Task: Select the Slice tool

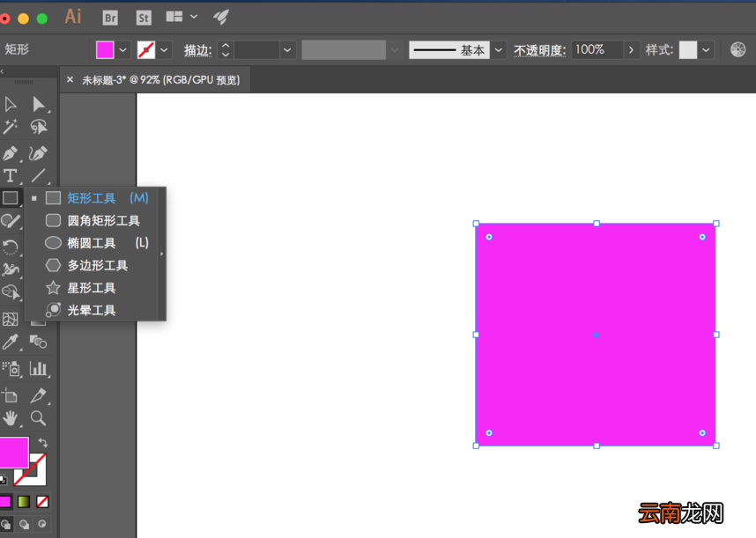Action: pos(38,395)
